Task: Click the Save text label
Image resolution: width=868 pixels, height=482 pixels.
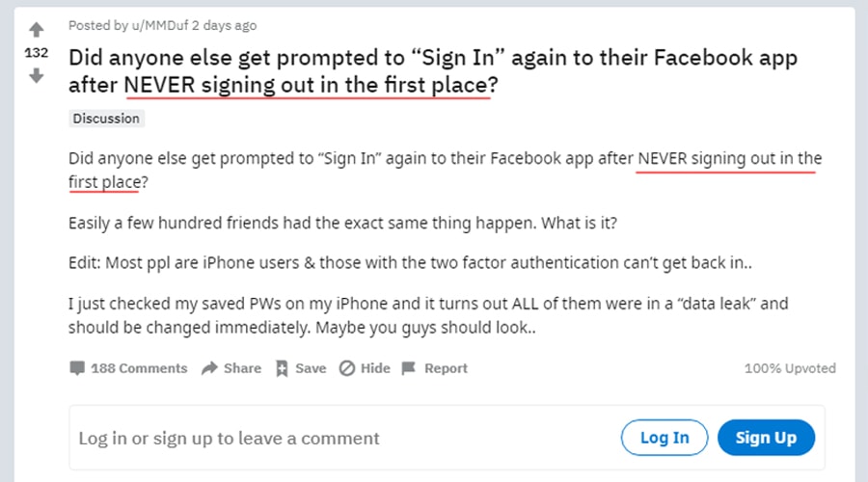Action: (311, 368)
